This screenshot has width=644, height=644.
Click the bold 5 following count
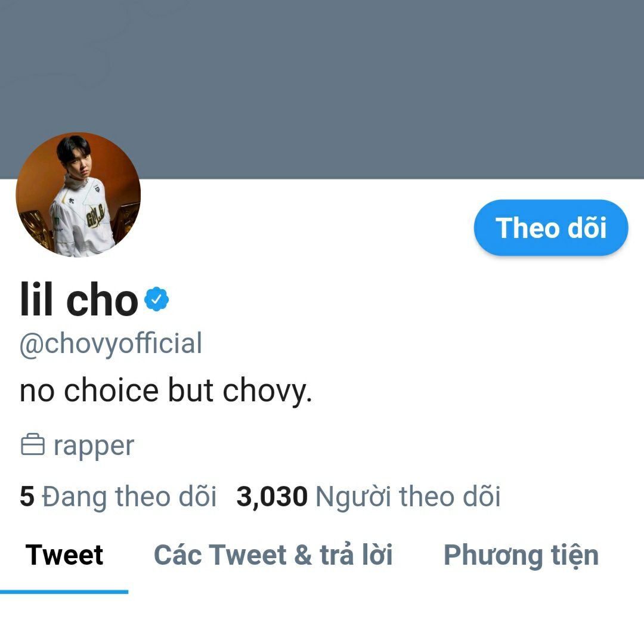(27, 496)
